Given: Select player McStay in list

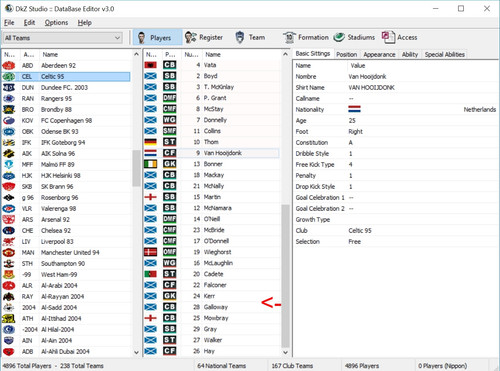Looking at the screenshot, I should [x=212, y=109].
